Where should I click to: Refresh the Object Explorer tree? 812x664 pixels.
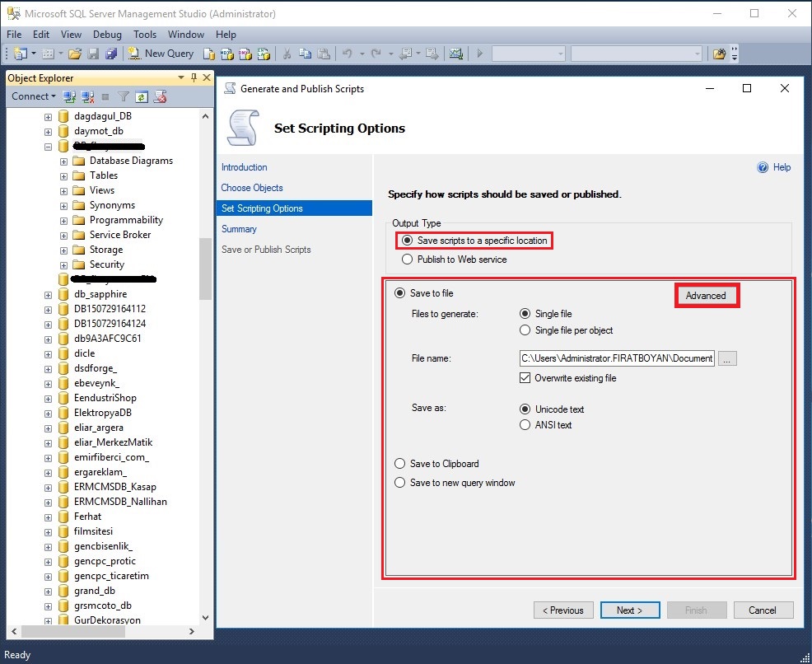pos(141,96)
